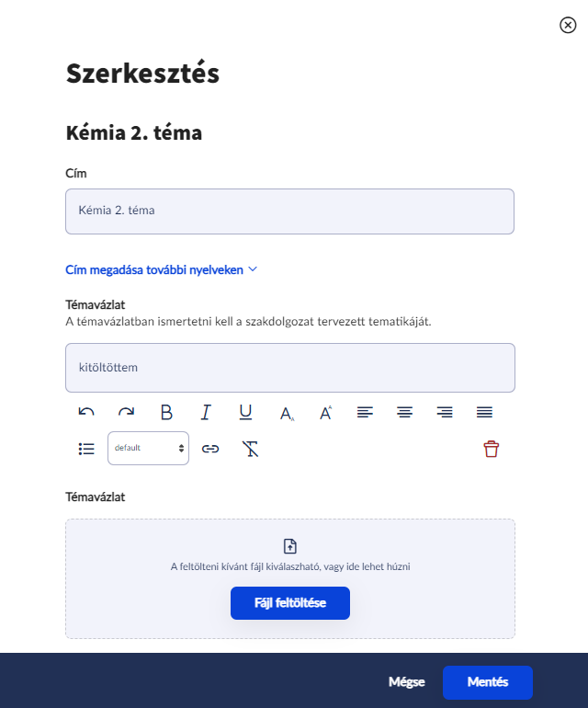Toggle italic formatting
This screenshot has height=708, width=588.
[206, 412]
